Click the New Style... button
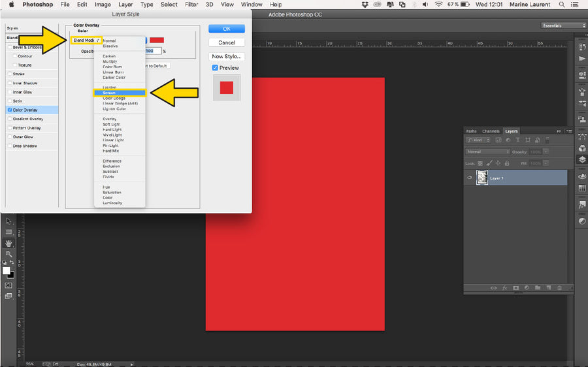The image size is (588, 367). pyautogui.click(x=227, y=57)
